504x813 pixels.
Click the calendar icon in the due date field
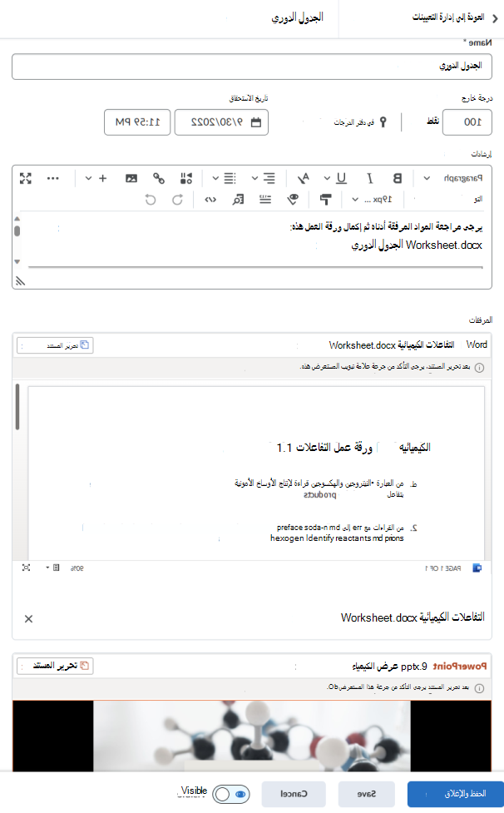pos(256,122)
